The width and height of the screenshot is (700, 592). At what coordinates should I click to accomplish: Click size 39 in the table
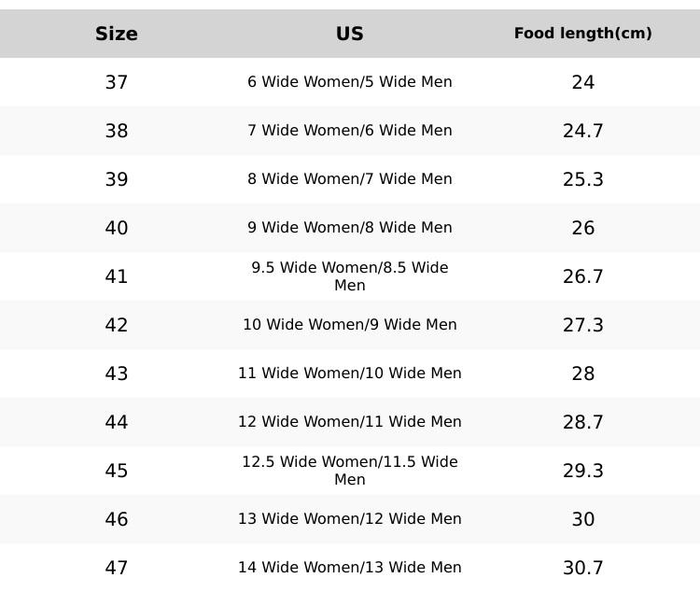pos(117,179)
